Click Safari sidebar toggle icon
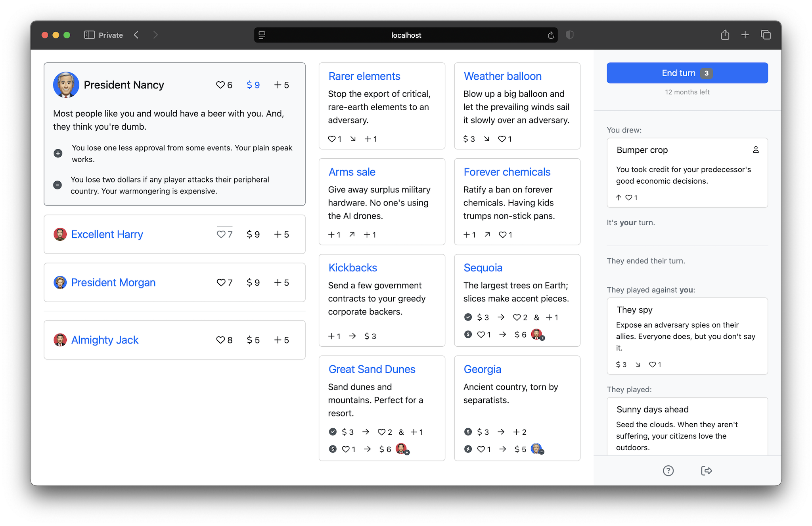The height and width of the screenshot is (526, 812). point(89,35)
